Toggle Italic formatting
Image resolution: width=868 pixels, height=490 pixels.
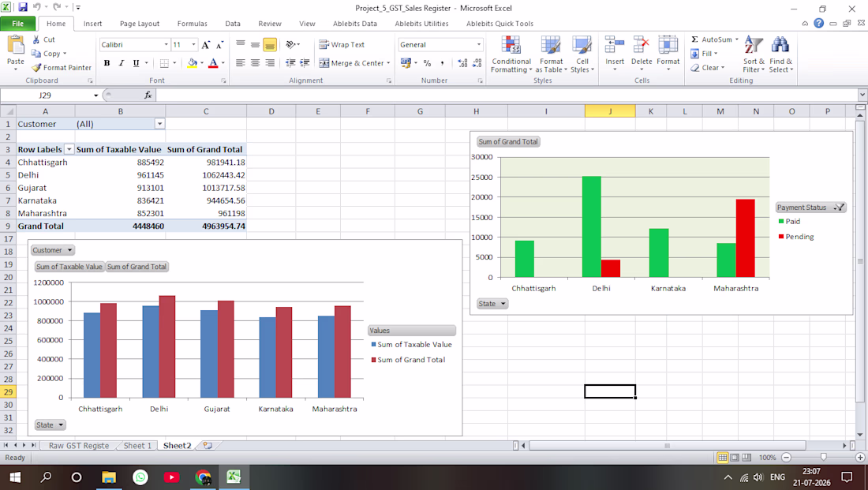pos(122,63)
